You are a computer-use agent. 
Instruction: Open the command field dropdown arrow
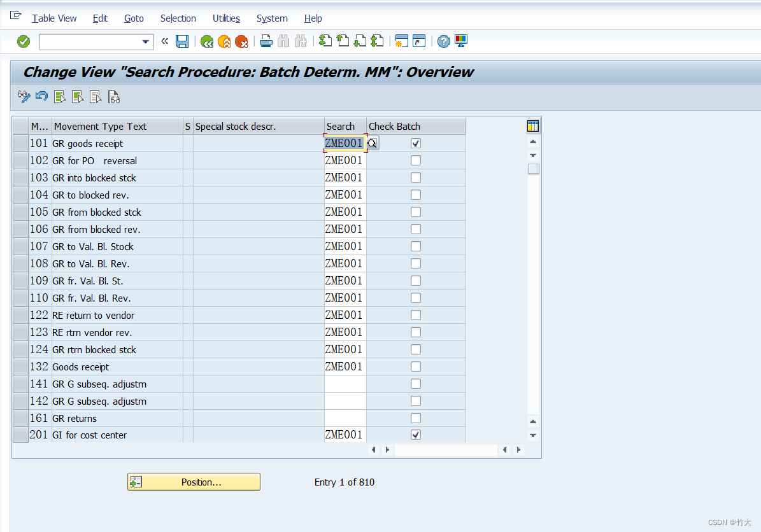(x=145, y=42)
